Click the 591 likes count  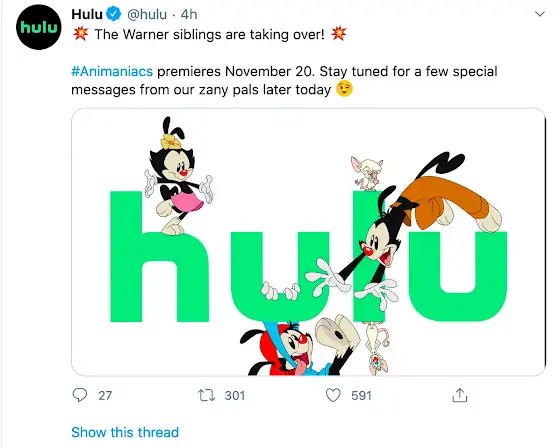click(361, 395)
